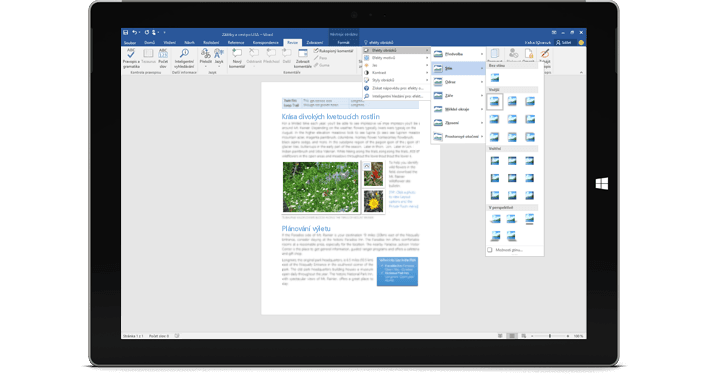Viewport: 713px width, 374px height.
Task: Click the zoom slider in status bar
Action: [x=550, y=336]
